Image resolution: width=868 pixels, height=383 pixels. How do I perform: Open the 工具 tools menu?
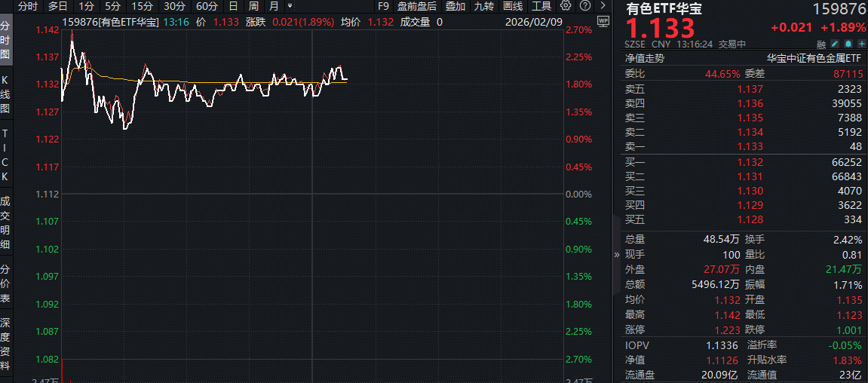tap(541, 6)
